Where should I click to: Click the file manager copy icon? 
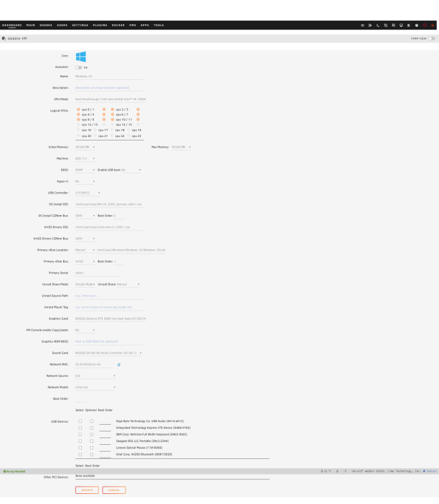[386, 25]
